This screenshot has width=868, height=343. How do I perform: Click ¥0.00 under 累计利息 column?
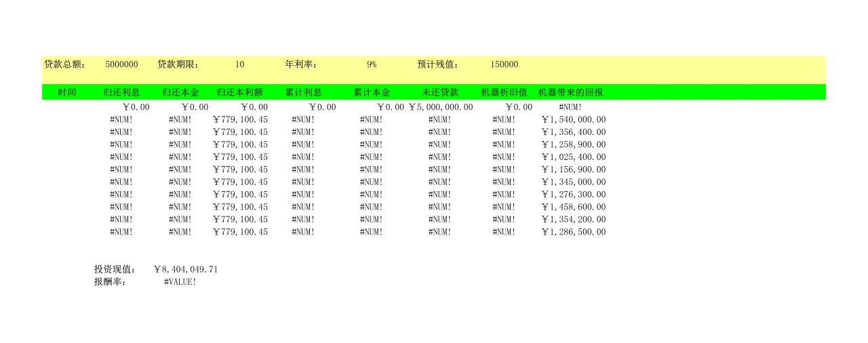coord(322,107)
